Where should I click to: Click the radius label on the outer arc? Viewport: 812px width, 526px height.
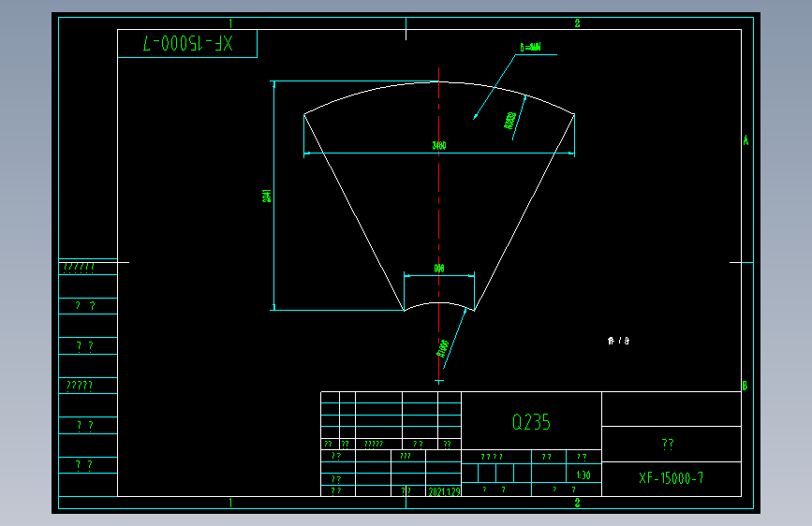509,121
